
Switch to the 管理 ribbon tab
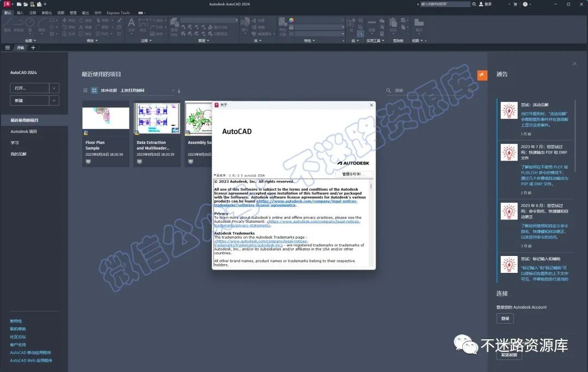(x=73, y=13)
